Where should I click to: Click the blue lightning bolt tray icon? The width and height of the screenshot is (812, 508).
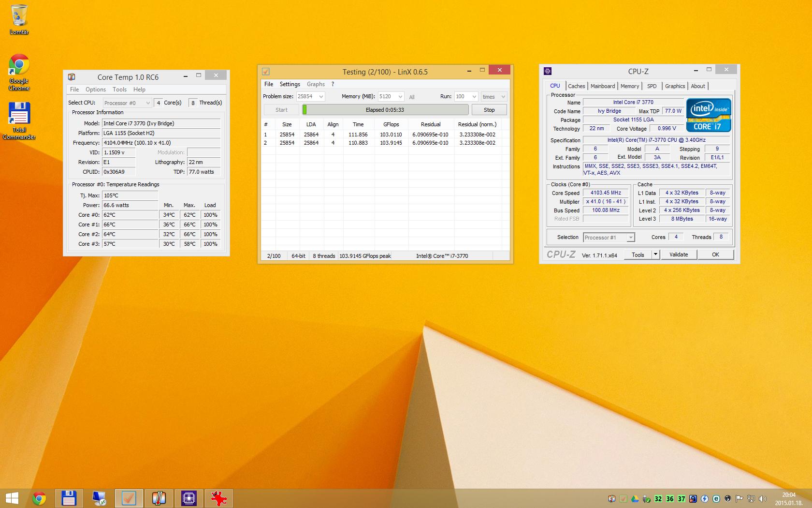[705, 499]
